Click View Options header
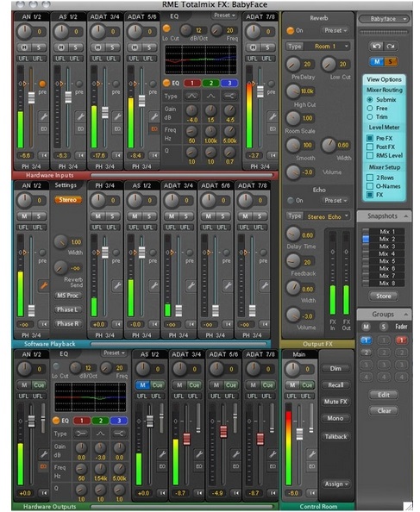Viewport: 420px width, 512px height. click(x=384, y=79)
